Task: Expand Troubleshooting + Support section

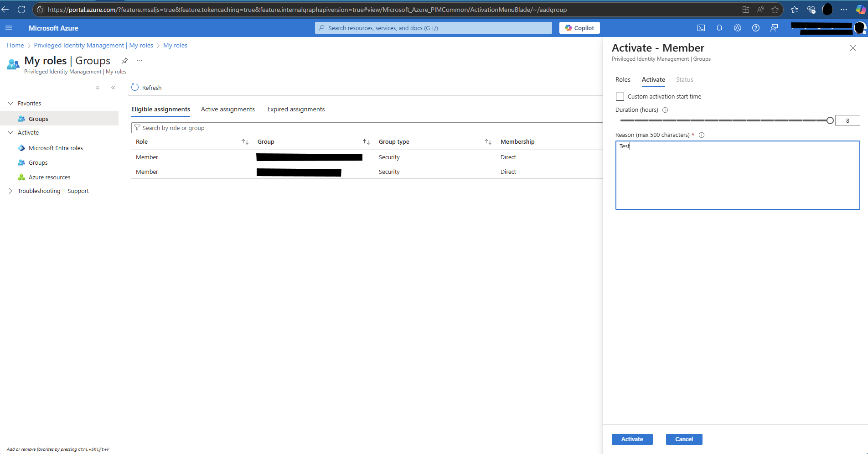Action: click(10, 191)
